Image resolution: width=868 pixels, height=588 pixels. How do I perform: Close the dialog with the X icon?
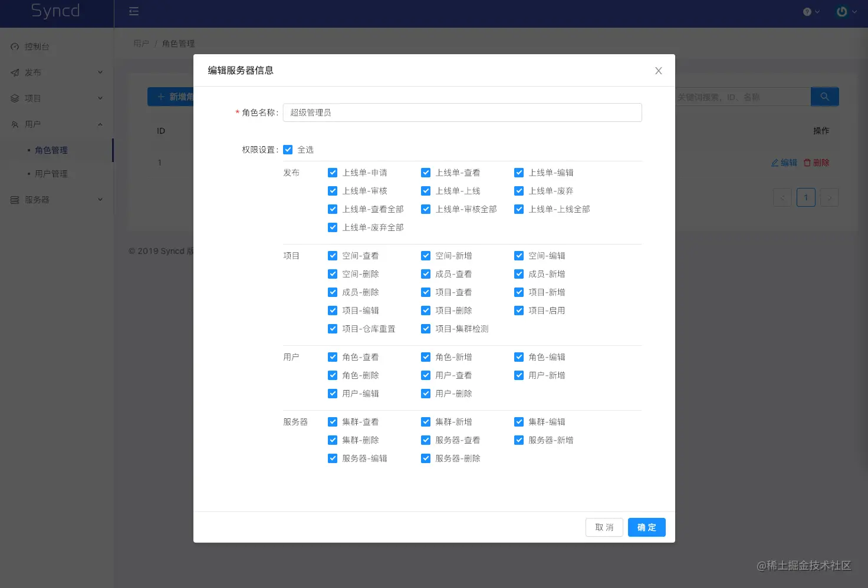coord(659,71)
